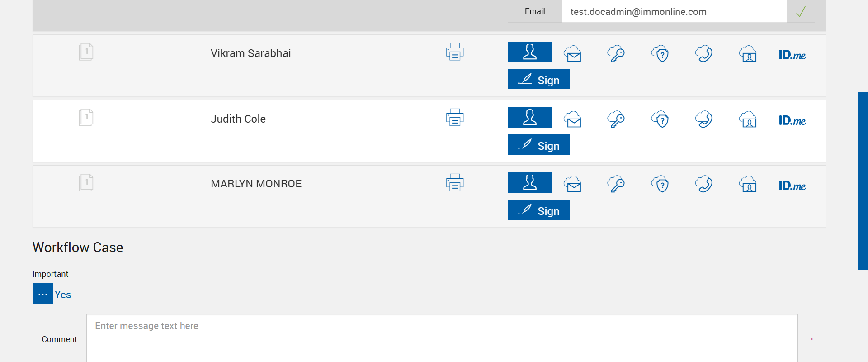This screenshot has height=362, width=868.
Task: Select security question shield icon for MARLYN MONROE
Action: coord(660,184)
